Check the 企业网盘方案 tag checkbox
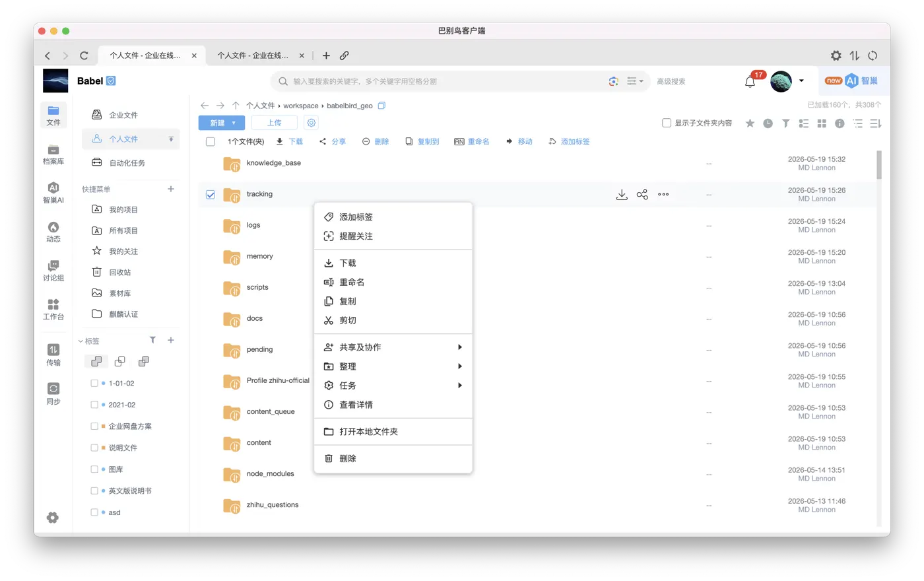The width and height of the screenshot is (924, 581). (x=94, y=427)
